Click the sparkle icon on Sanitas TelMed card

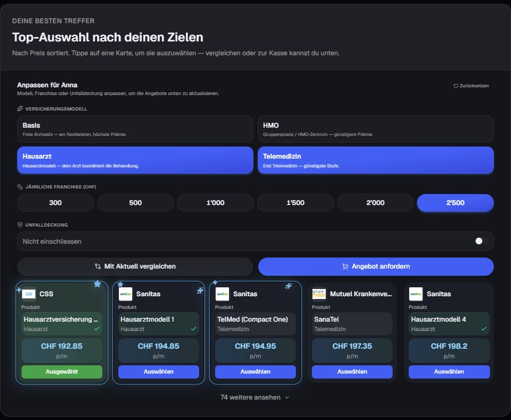[289, 286]
